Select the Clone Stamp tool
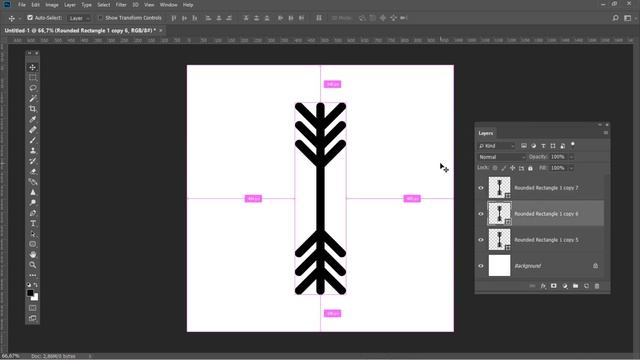This screenshot has width=640, height=360. point(33,151)
